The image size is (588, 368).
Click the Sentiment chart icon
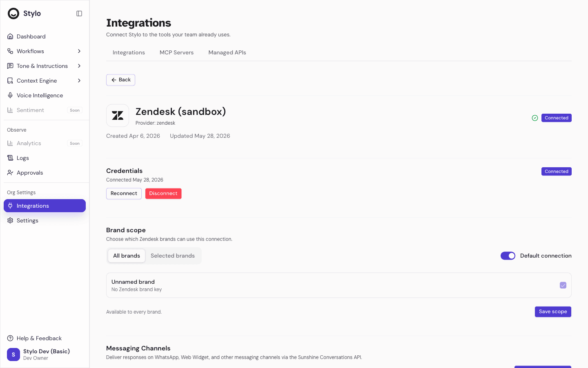pos(10,110)
